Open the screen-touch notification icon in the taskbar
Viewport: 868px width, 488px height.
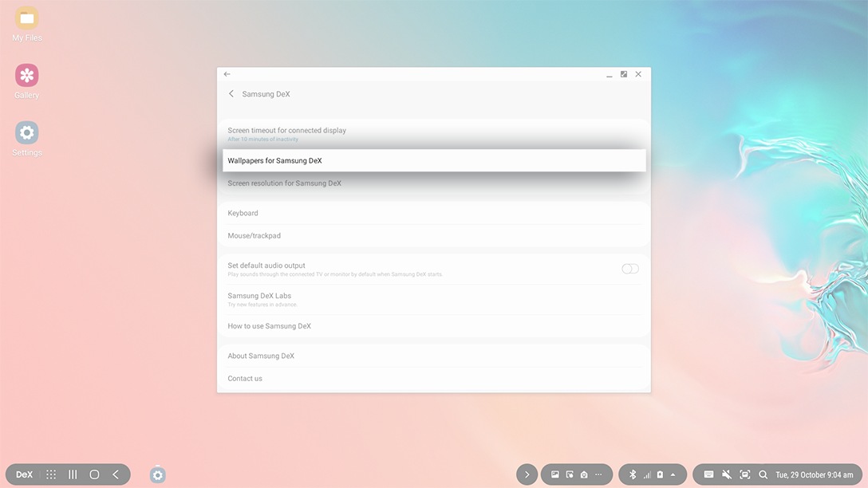coord(570,474)
